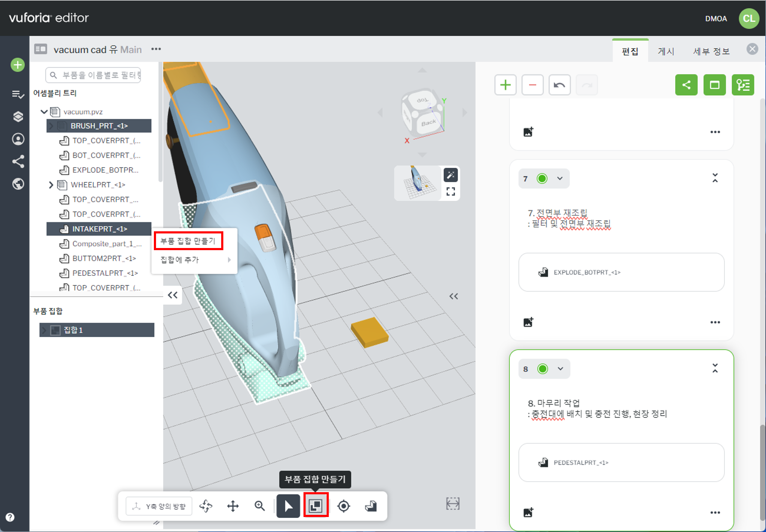Open the 세부 정보 tab
The image size is (766, 532).
[711, 51]
